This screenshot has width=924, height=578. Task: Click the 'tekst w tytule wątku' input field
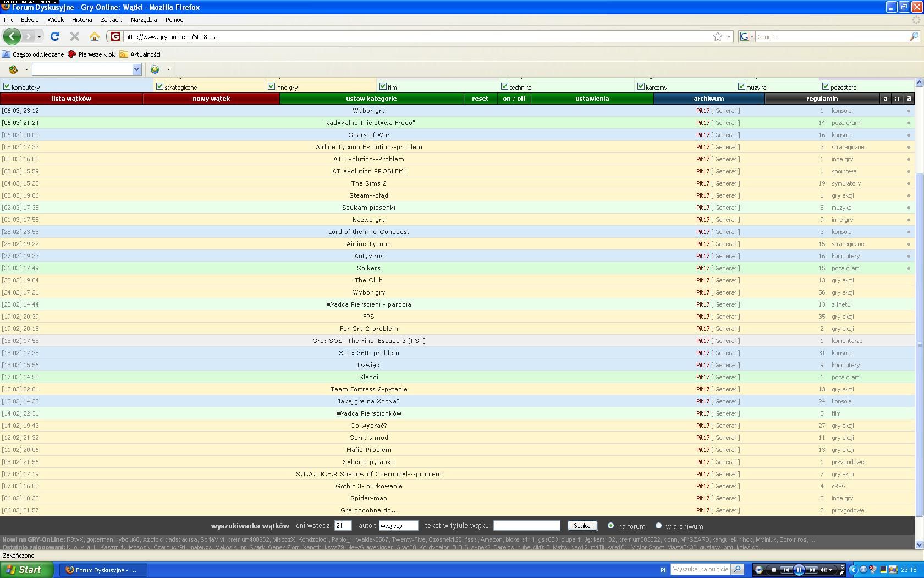(x=526, y=526)
